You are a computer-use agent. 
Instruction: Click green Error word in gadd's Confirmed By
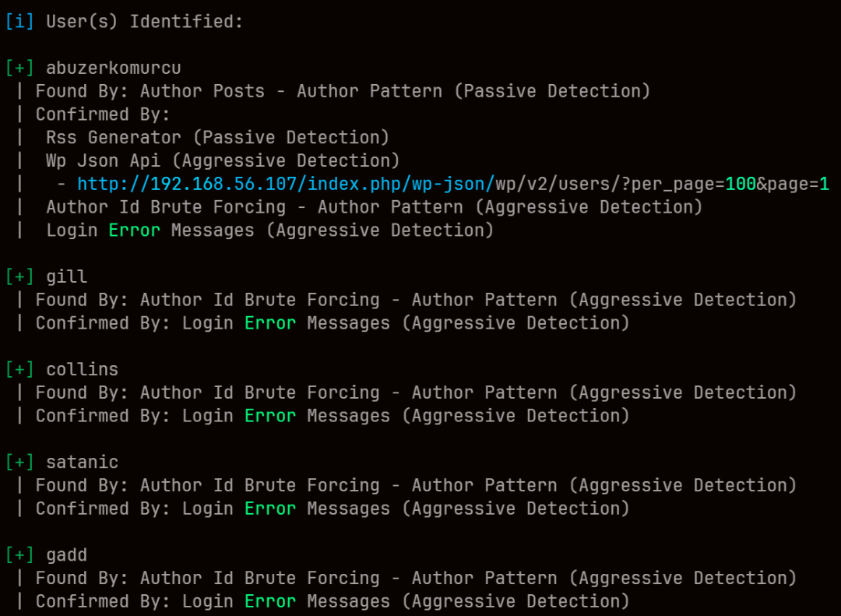point(270,601)
